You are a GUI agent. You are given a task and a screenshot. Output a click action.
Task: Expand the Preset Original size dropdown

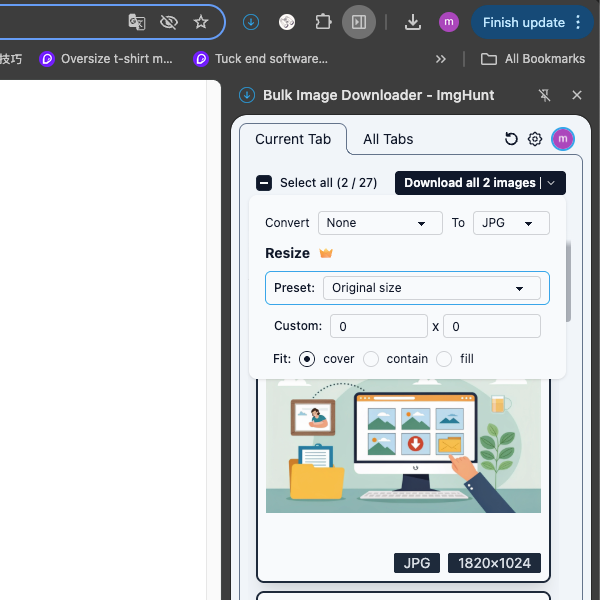click(430, 288)
